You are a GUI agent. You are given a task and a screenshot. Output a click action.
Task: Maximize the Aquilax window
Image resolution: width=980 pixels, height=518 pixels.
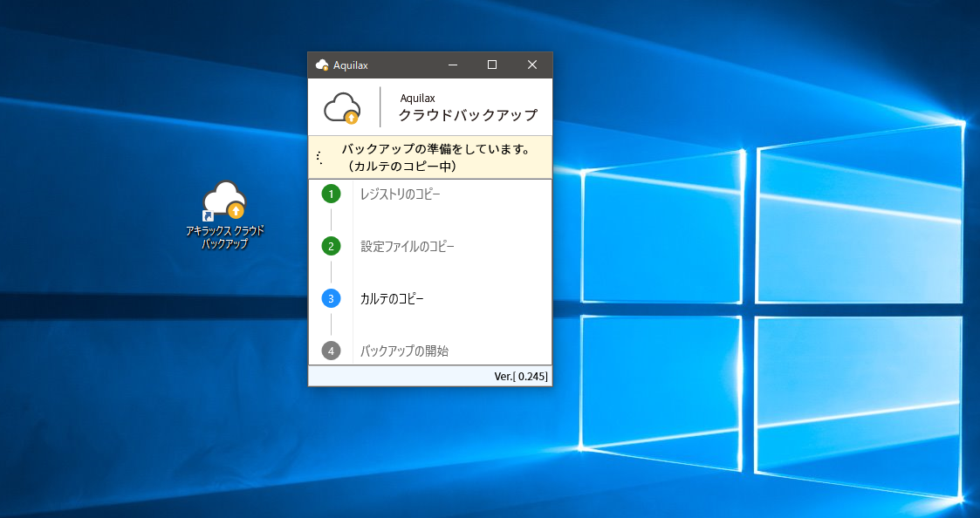pos(492,65)
